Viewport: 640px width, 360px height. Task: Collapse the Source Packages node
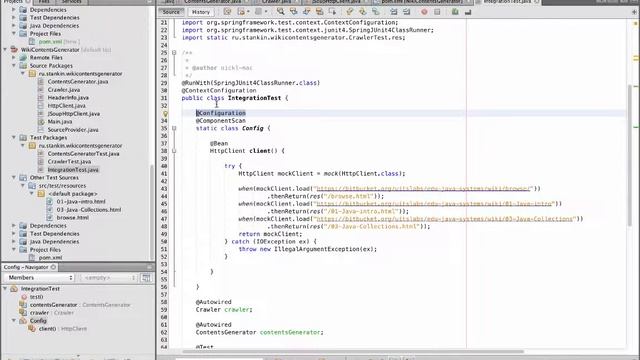tap(14, 66)
